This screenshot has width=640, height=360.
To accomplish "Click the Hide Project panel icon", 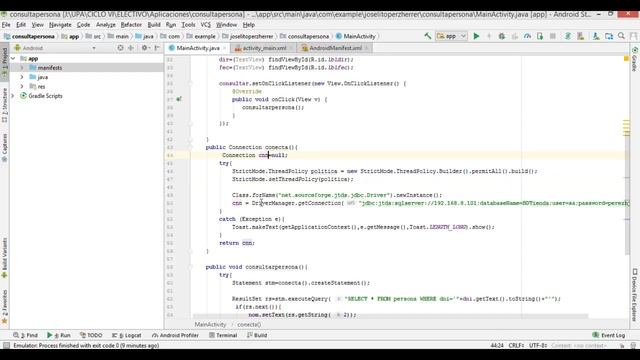I will (157, 48).
